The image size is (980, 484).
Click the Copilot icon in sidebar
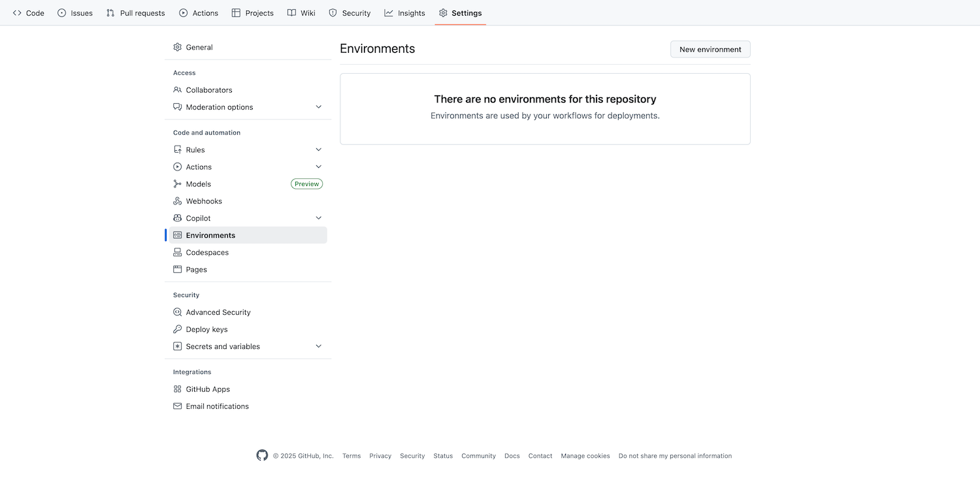177,218
